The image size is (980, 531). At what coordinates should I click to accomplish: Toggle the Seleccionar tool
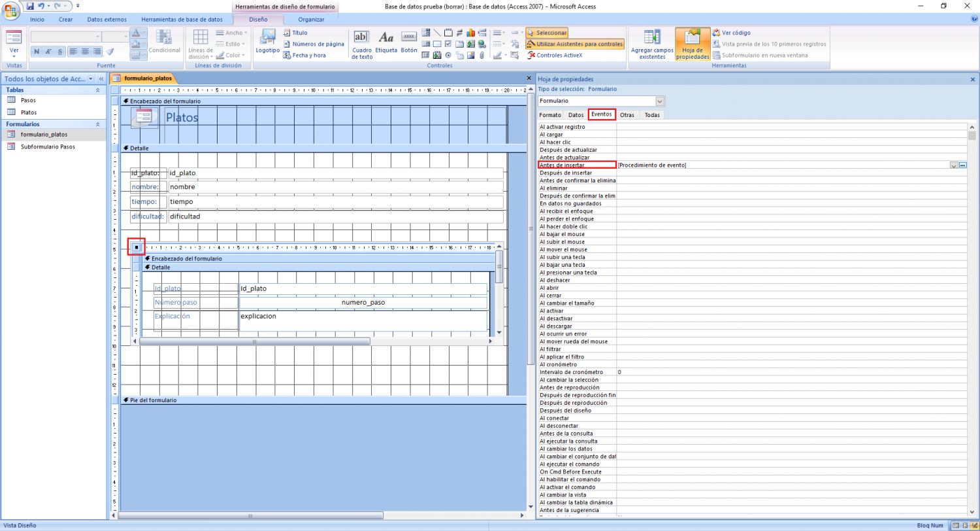pos(547,33)
